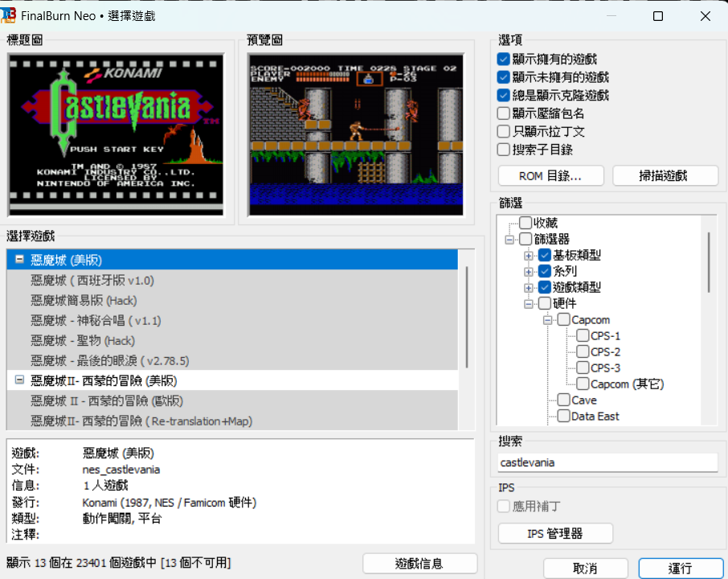Viewport: 728px width, 579px height.
Task: Click the 1 人遊戲 info text
Action: pyautogui.click(x=105, y=486)
